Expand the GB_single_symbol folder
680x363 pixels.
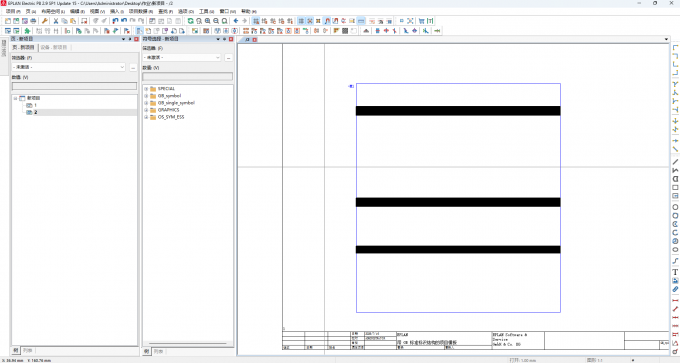[146, 103]
